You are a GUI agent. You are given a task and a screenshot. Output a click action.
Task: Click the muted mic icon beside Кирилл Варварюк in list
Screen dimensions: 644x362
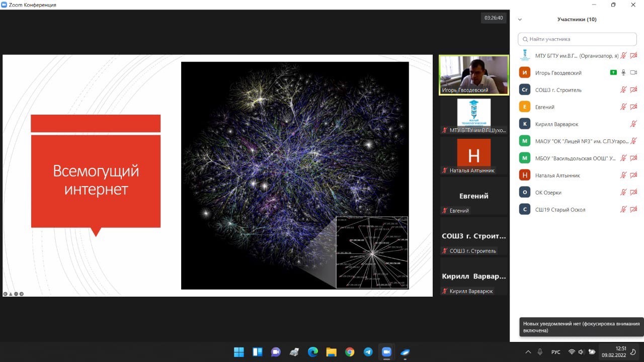click(x=633, y=124)
